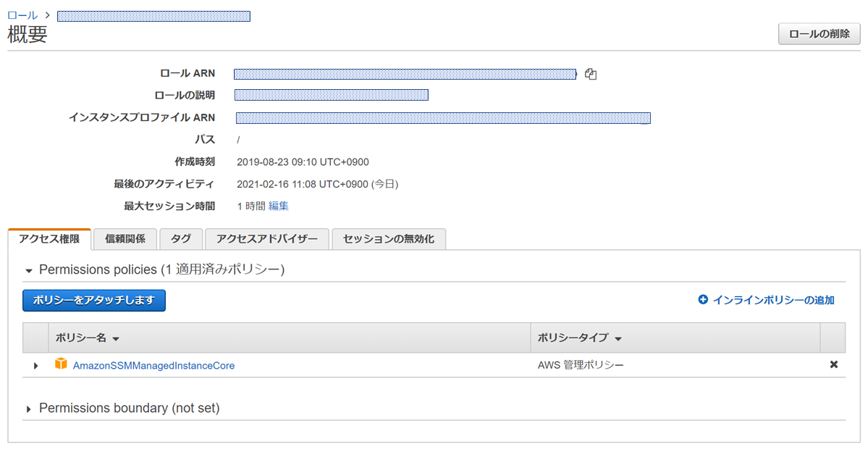Select the masked ロールの説明 value
This screenshot has width=868, height=452.
(332, 96)
